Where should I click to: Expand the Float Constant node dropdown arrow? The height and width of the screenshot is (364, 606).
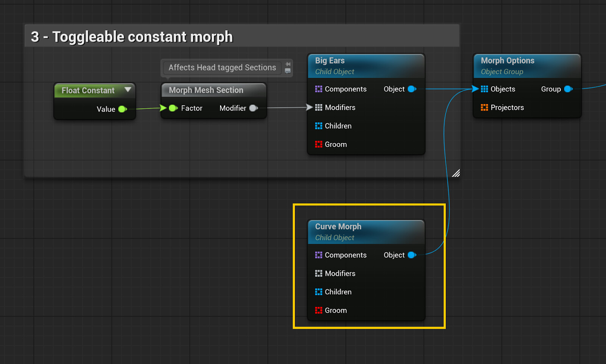click(128, 90)
